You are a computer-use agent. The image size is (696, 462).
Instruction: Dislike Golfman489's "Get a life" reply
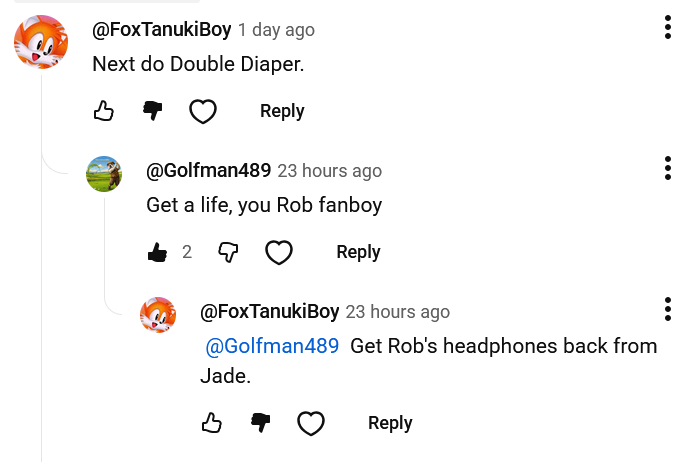[228, 252]
